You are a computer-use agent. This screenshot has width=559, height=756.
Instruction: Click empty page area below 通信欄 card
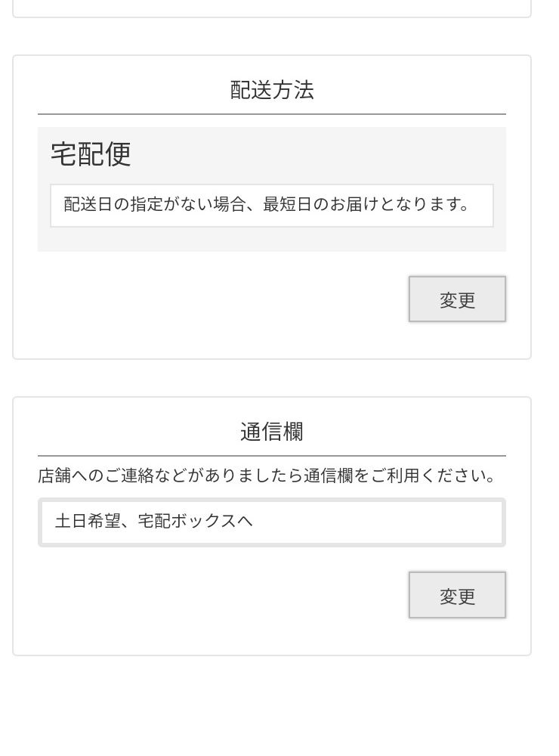click(272, 707)
